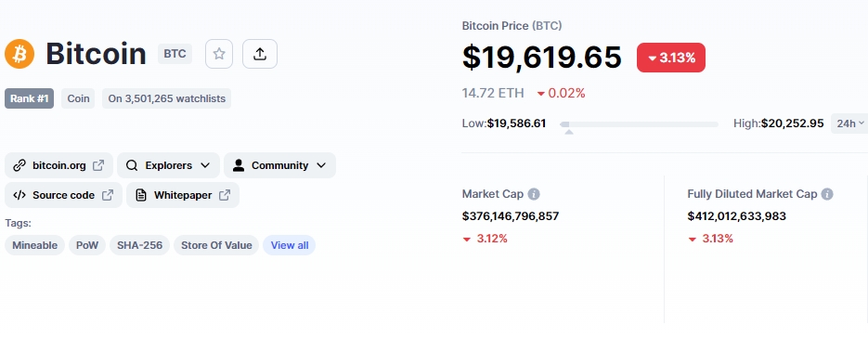
Task: Click the magnifier icon in Explorers
Action: pos(131,165)
